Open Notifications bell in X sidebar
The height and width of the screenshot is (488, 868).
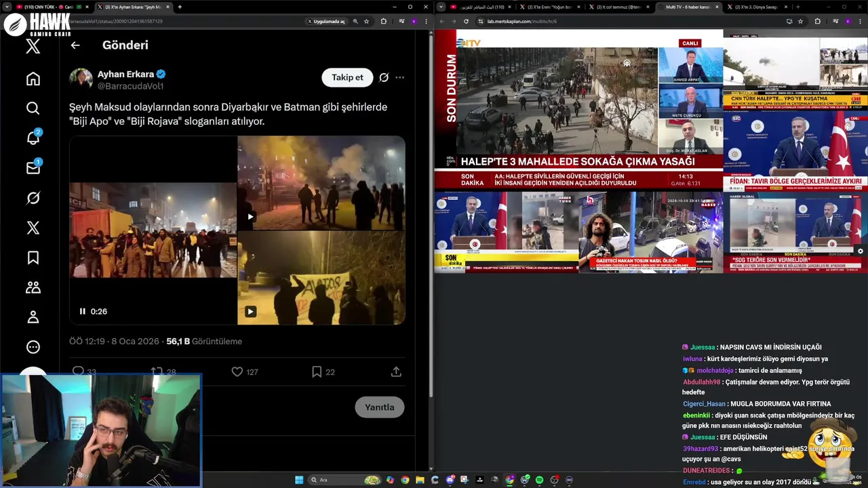[x=33, y=138]
